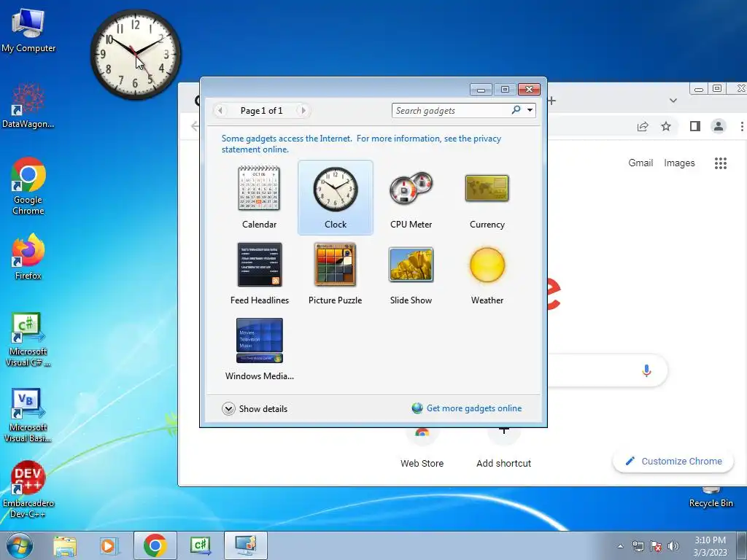Image resolution: width=747 pixels, height=560 pixels.
Task: Minimize the gadget gallery window
Action: pos(481,90)
